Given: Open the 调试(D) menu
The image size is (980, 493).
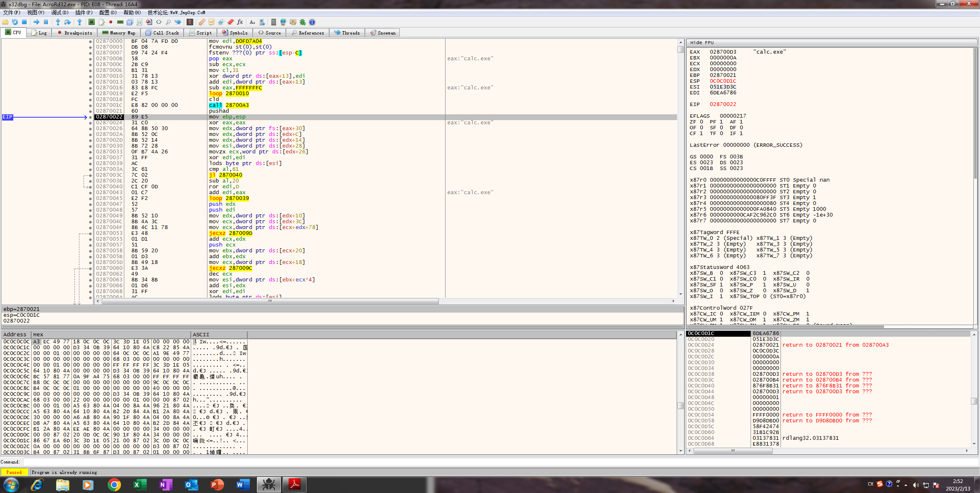Looking at the screenshot, I should 60,12.
